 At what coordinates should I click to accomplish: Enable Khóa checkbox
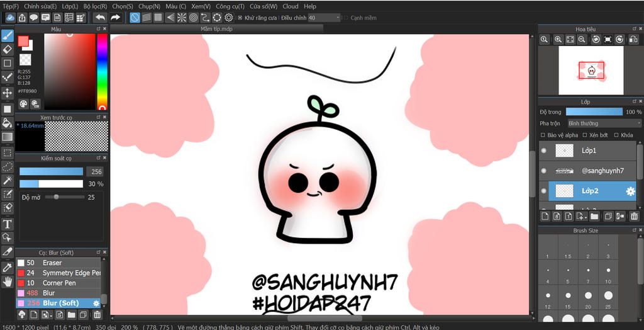616,135
